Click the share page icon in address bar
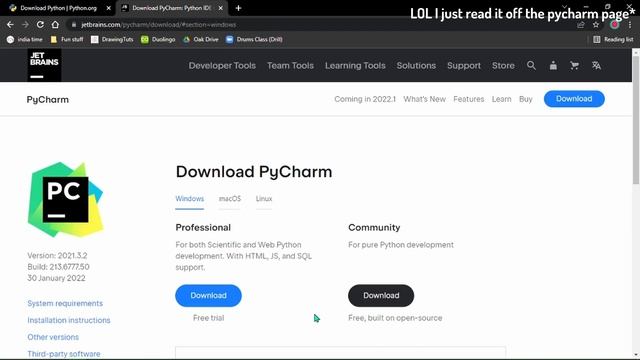This screenshot has width=640, height=360. [x=580, y=25]
